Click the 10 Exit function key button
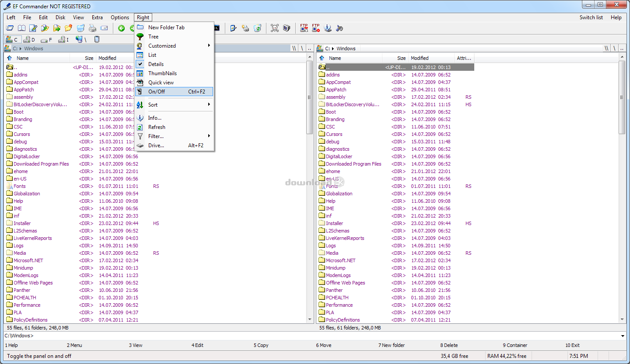Viewport: 630px width, 364px height. point(572,345)
